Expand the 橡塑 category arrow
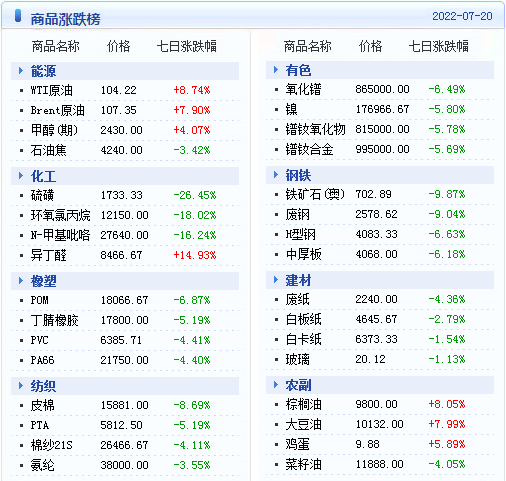 [21, 281]
